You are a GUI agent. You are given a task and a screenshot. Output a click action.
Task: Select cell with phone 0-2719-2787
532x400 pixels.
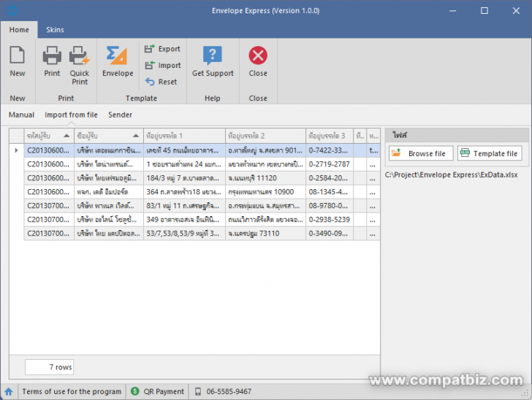tap(330, 164)
